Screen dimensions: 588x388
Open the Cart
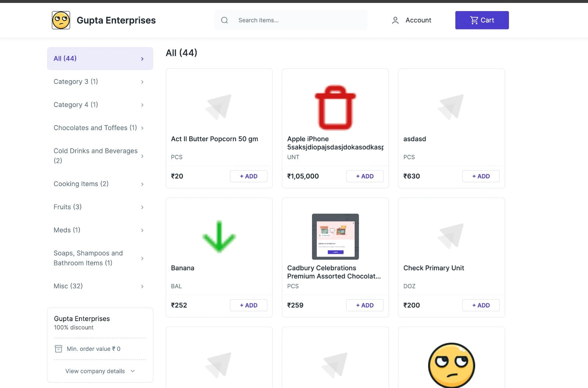click(482, 20)
